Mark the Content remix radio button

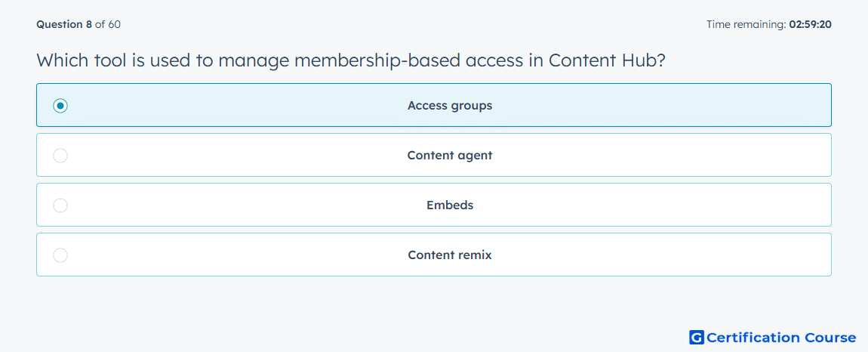point(60,255)
